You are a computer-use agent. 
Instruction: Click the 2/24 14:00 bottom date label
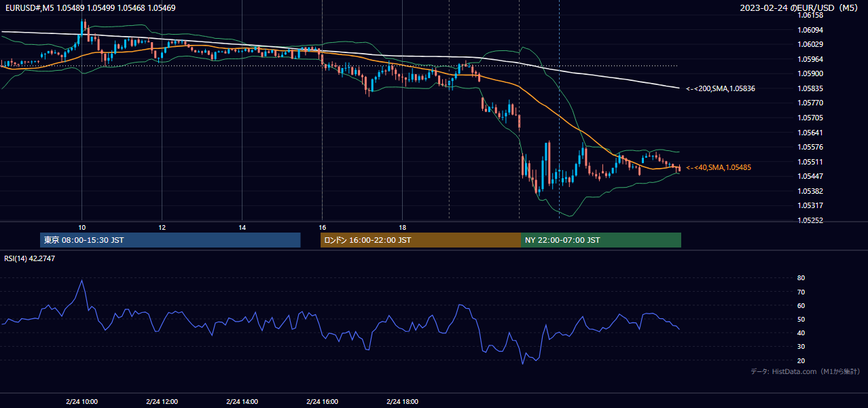point(242,401)
